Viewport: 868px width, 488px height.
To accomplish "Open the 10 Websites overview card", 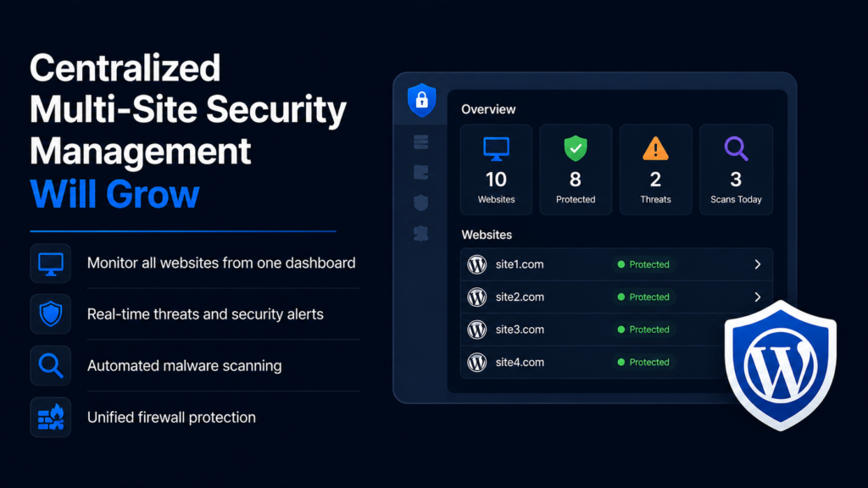I will [x=496, y=169].
